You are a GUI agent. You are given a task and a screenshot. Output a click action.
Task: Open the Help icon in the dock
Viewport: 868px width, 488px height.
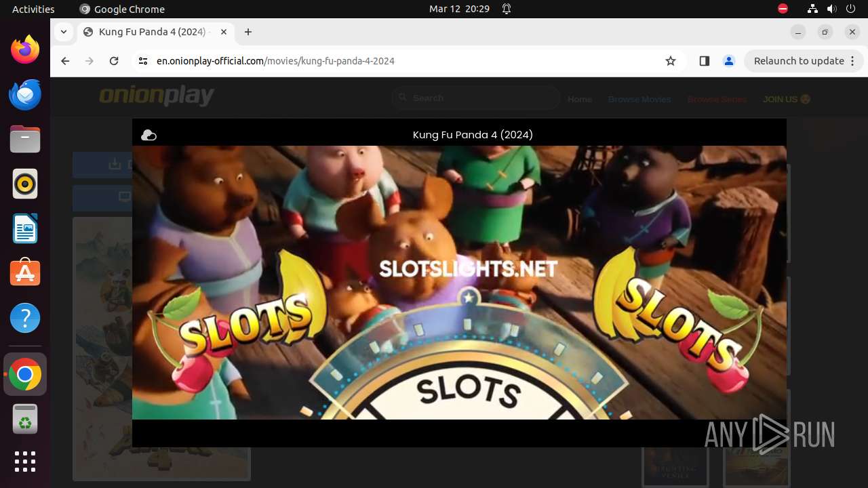coord(25,318)
